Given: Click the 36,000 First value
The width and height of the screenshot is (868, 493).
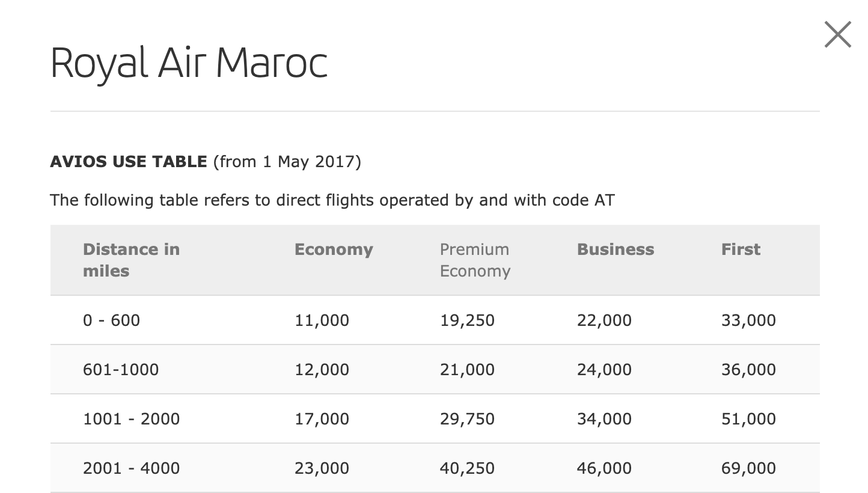Looking at the screenshot, I should coord(748,369).
